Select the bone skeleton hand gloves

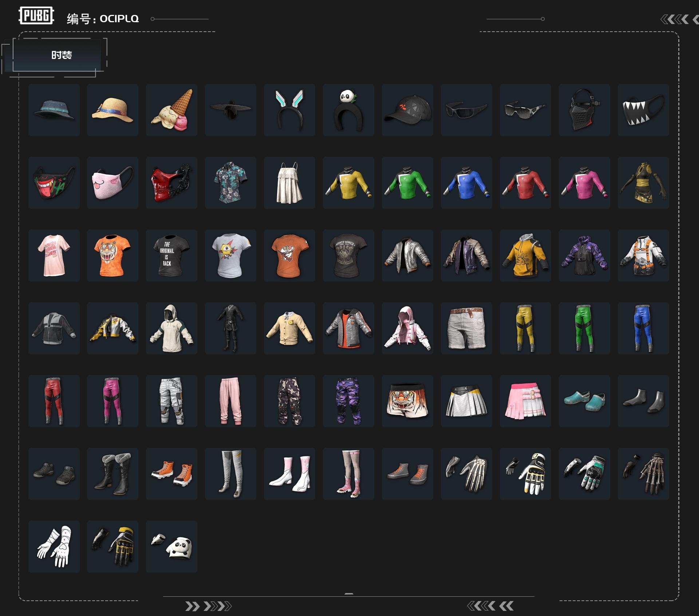643,474
